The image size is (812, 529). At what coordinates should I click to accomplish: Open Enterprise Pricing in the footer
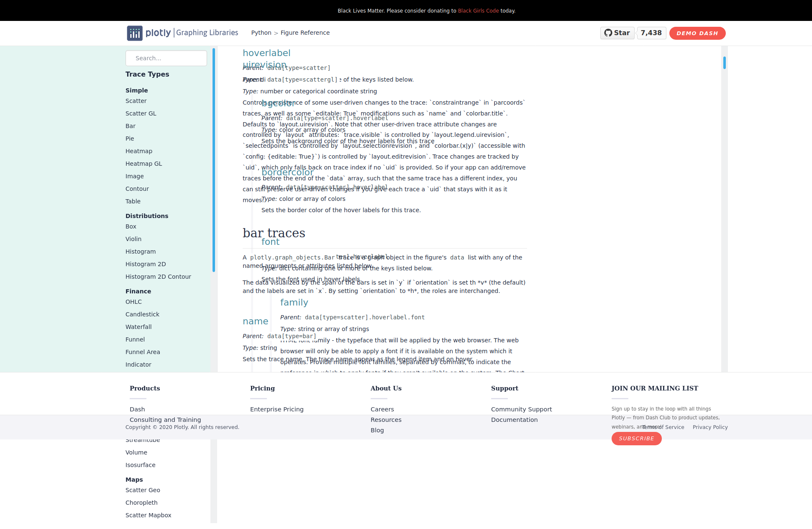[277, 409]
